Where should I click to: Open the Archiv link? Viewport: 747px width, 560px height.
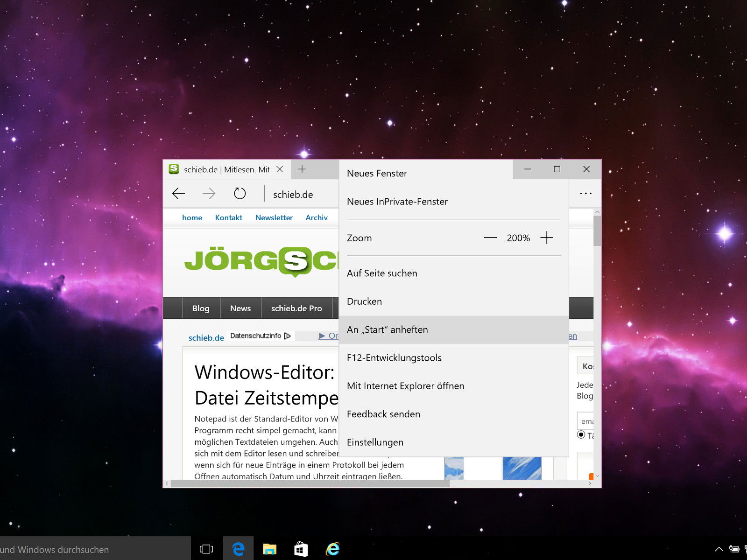click(317, 217)
